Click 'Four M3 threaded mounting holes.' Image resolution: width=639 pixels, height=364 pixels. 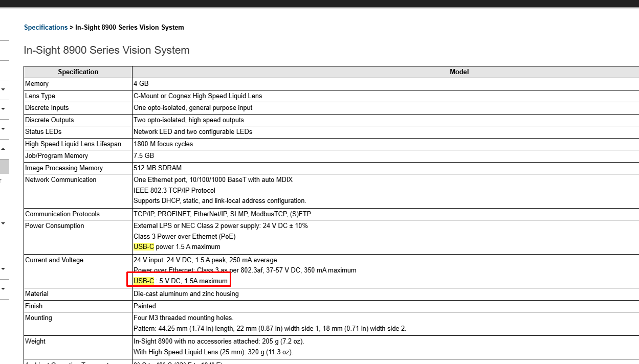tap(184, 318)
